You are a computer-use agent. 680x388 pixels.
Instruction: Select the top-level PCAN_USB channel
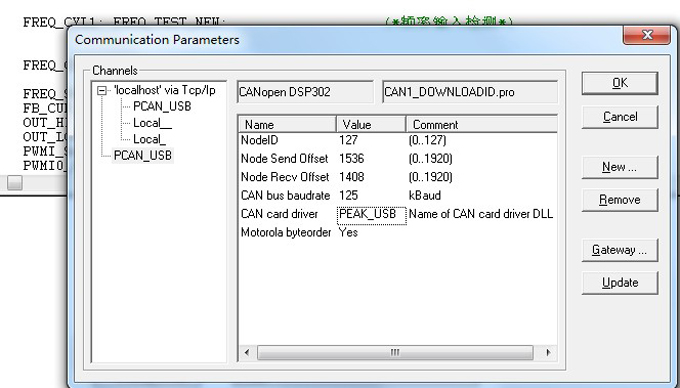coord(143,155)
